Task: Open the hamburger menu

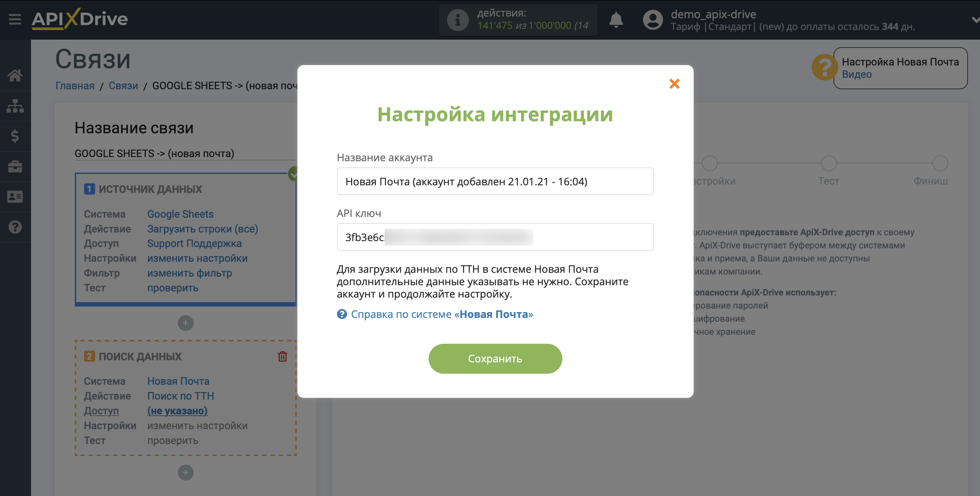Action: (x=15, y=19)
